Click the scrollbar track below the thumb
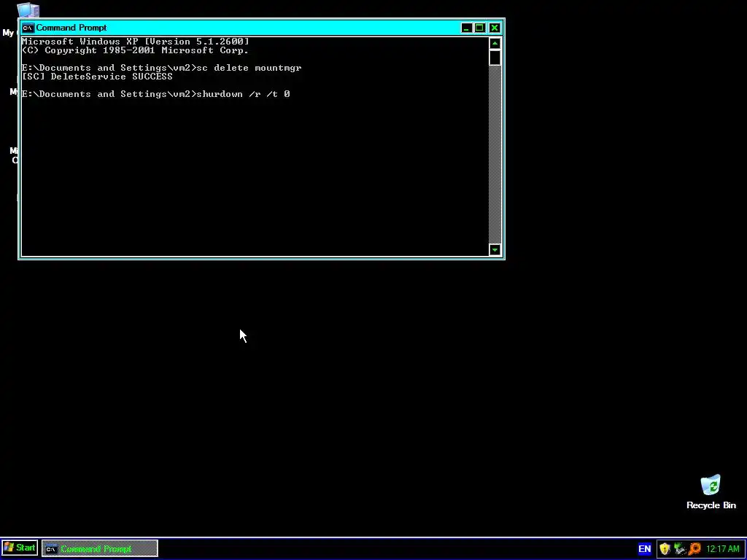 coord(495,155)
